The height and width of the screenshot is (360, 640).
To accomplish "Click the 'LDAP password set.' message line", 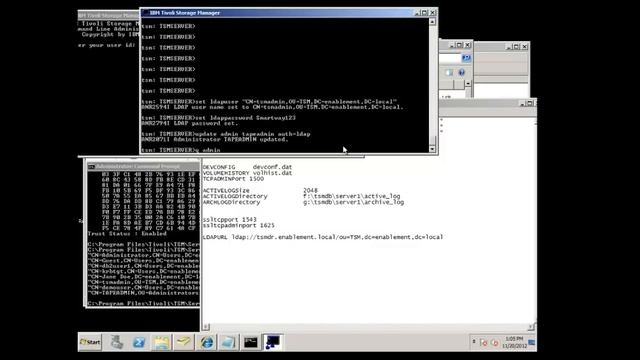I will point(189,123).
